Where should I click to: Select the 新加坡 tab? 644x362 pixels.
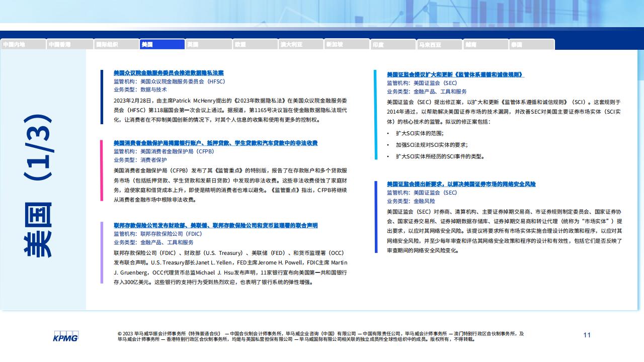[x=347, y=44]
